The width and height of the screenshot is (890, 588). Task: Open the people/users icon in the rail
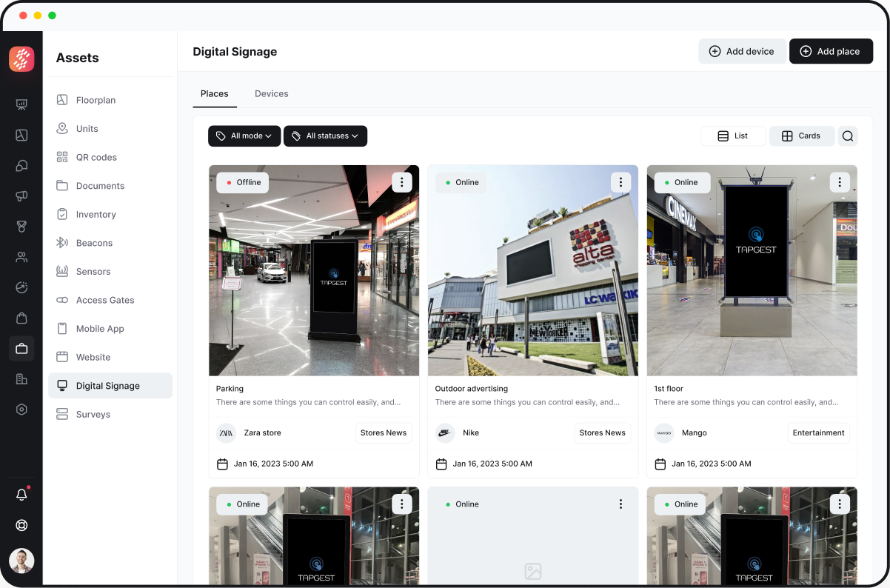pos(21,257)
